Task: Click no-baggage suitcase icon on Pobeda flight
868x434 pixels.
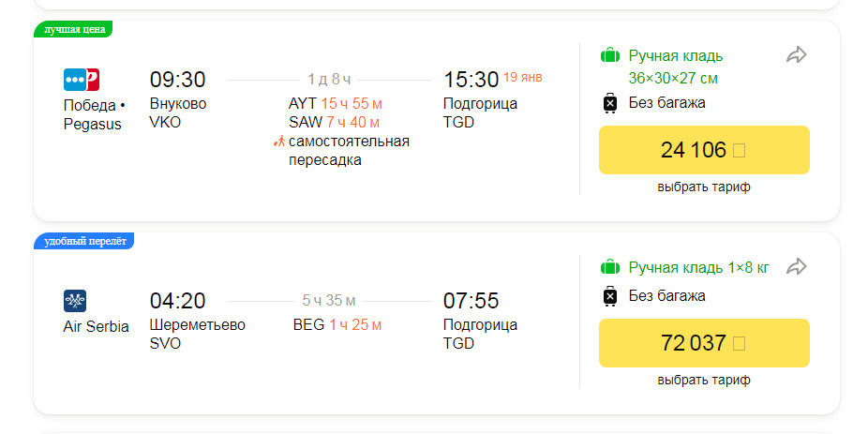Action: click(609, 103)
